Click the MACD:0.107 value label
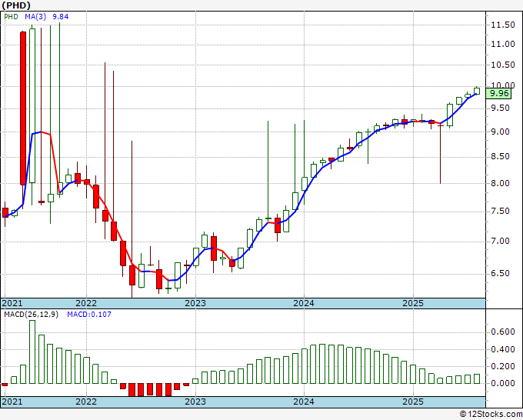523x420 pixels. (x=89, y=315)
